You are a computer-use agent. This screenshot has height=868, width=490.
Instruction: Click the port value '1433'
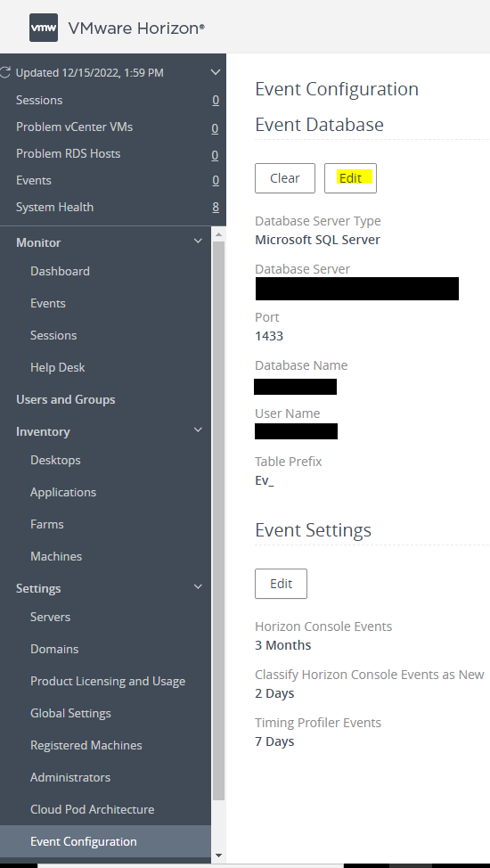pyautogui.click(x=269, y=336)
